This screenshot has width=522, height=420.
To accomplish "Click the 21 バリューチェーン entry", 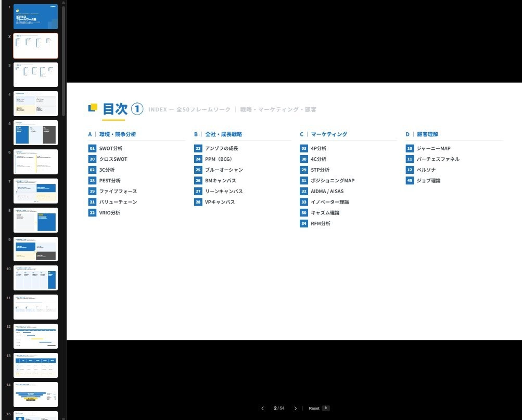I will (112, 202).
